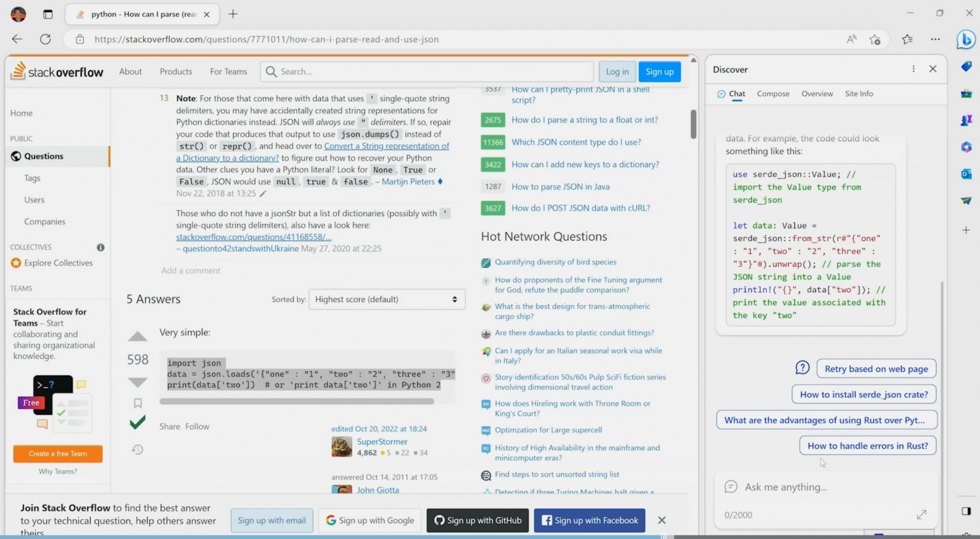The height and width of the screenshot is (539, 980).
Task: Open the favorites list icon
Action: point(907,39)
